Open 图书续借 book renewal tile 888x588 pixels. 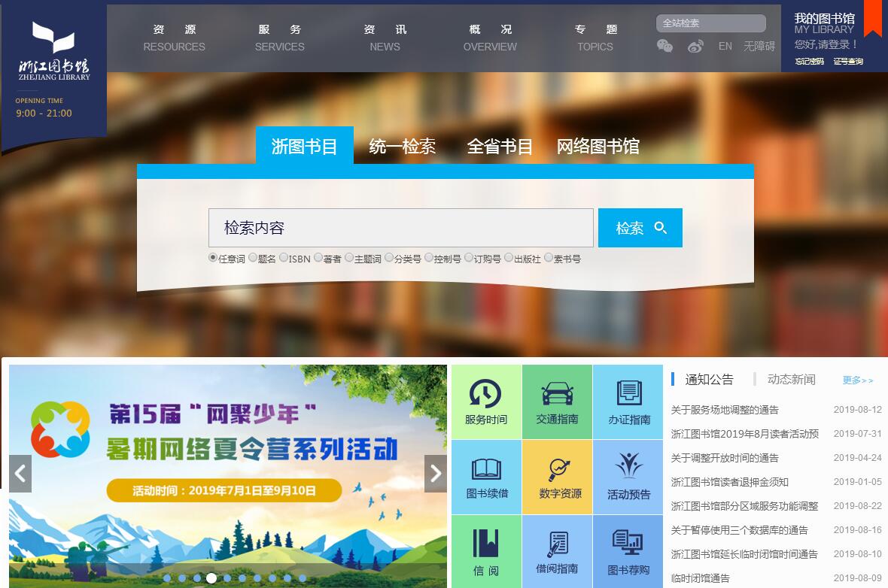(x=486, y=477)
